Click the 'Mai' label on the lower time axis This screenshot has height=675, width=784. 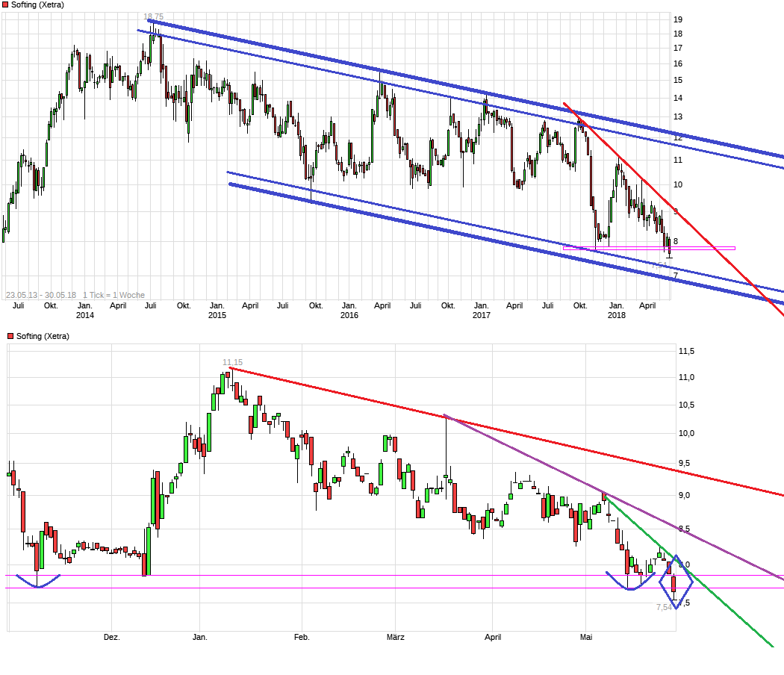click(x=586, y=637)
